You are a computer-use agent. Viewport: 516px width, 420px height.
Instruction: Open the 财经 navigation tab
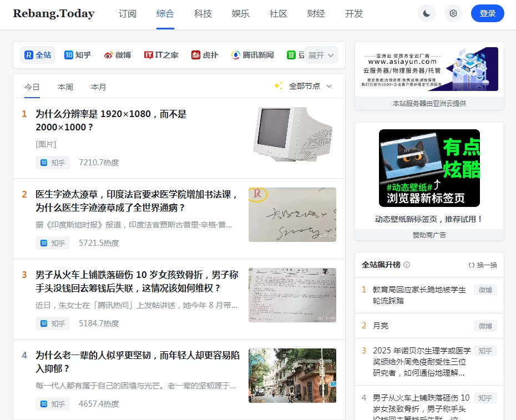tap(316, 14)
